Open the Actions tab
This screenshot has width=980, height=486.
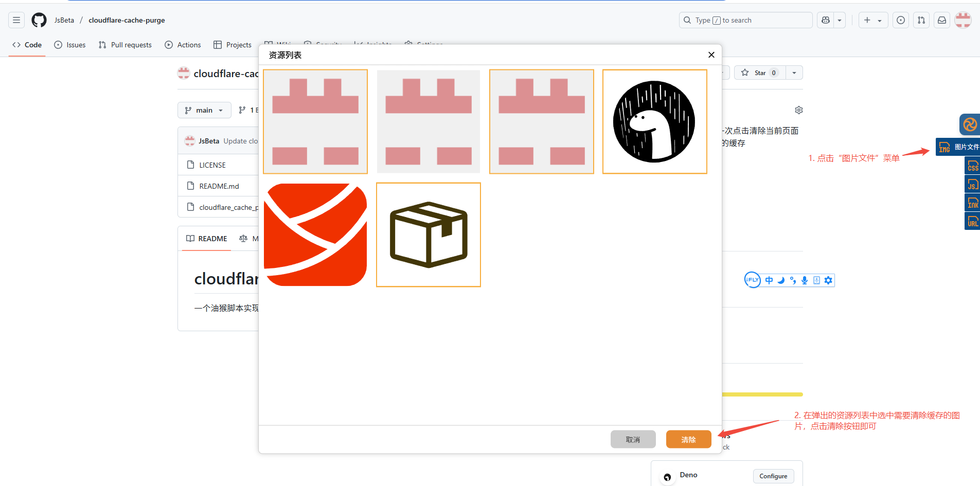click(x=183, y=45)
